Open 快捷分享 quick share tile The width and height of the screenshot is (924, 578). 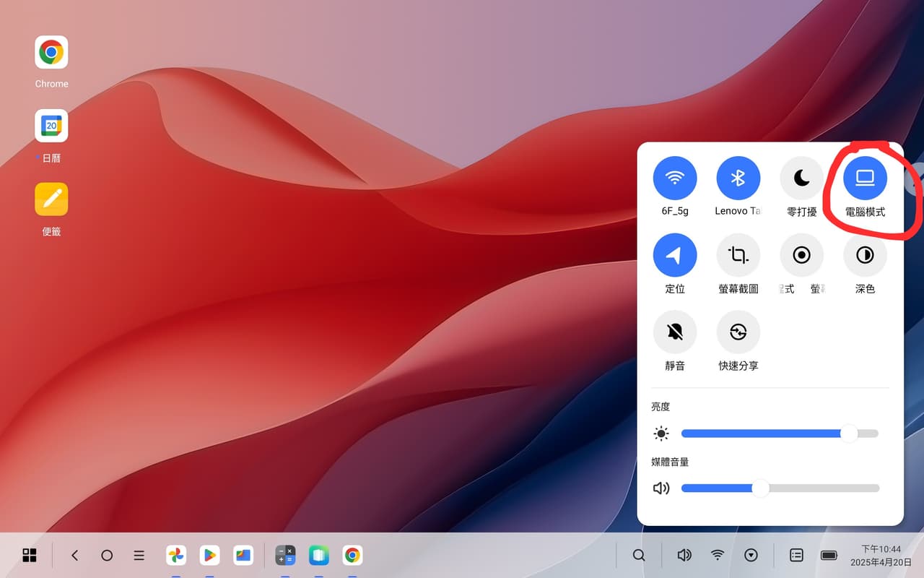(738, 332)
